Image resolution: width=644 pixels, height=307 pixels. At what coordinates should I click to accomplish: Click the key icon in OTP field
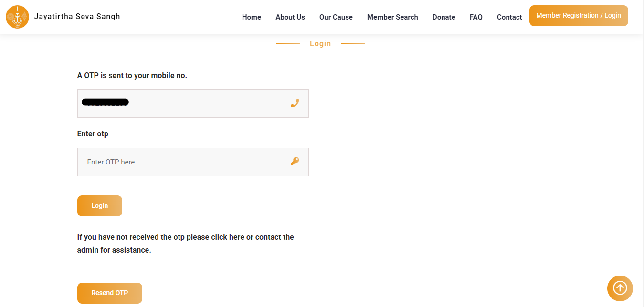[295, 162]
